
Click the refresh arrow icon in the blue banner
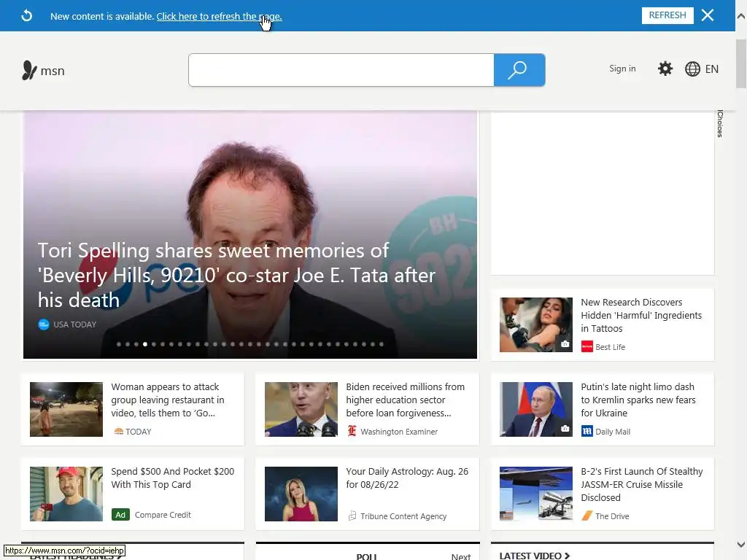pos(27,16)
